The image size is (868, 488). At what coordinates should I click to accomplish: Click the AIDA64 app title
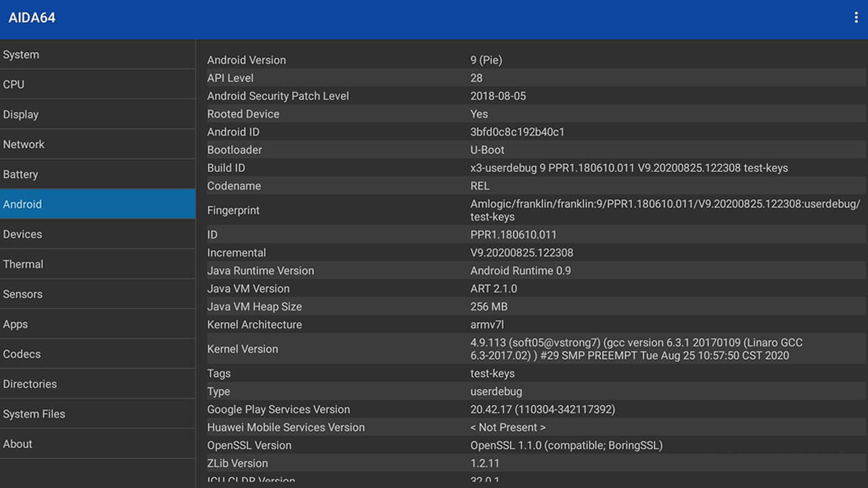pyautogui.click(x=32, y=18)
